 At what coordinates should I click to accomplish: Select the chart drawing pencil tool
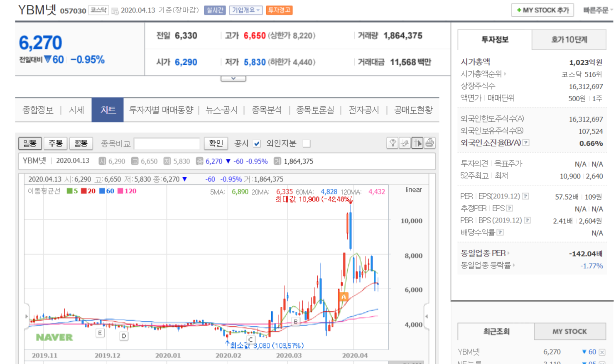405,143
